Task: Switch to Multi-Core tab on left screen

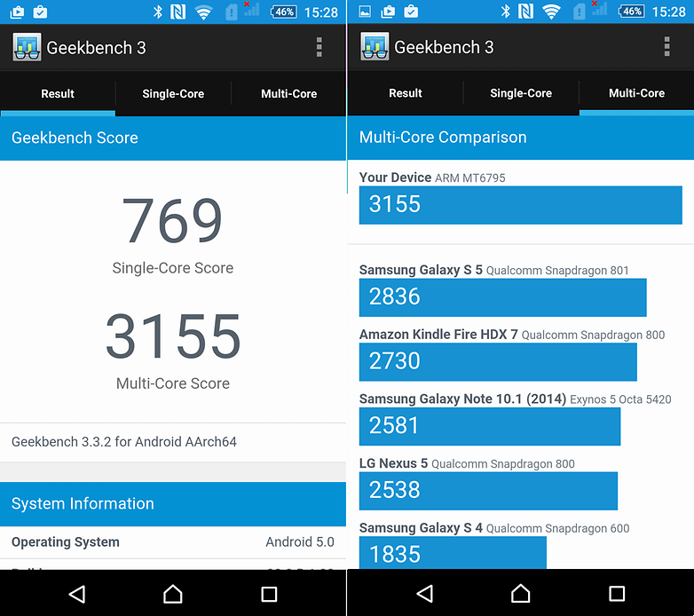Action: pyautogui.click(x=288, y=94)
